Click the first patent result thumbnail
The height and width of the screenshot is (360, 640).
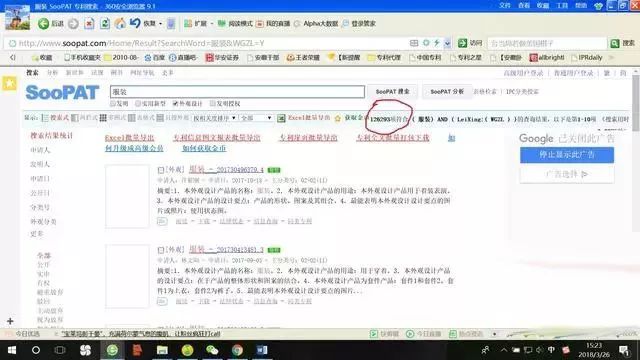coord(127,196)
